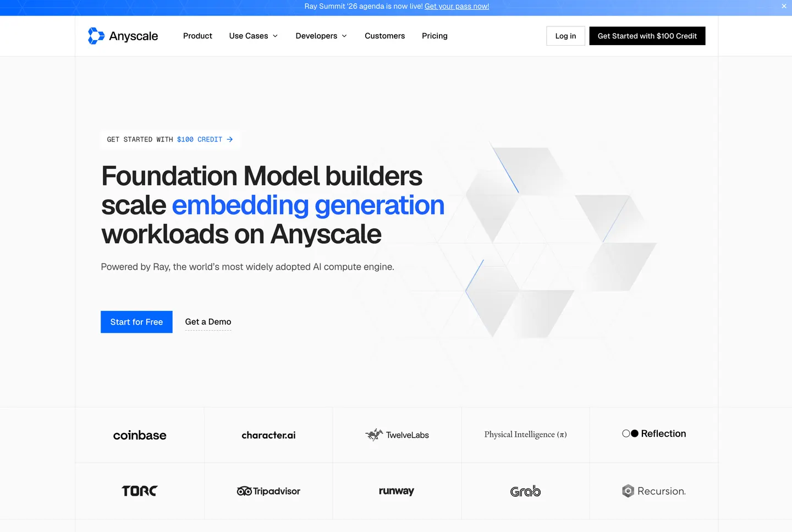Open the Recursion logo tile

click(x=654, y=491)
